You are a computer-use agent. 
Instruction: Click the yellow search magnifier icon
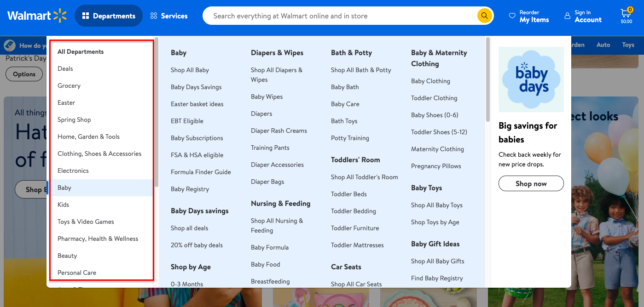pos(484,16)
